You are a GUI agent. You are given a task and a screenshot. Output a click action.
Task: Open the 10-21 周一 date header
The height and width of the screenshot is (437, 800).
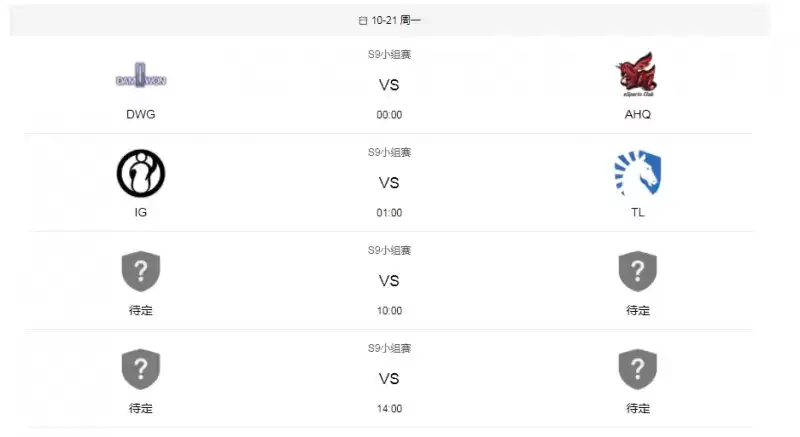pyautogui.click(x=395, y=20)
